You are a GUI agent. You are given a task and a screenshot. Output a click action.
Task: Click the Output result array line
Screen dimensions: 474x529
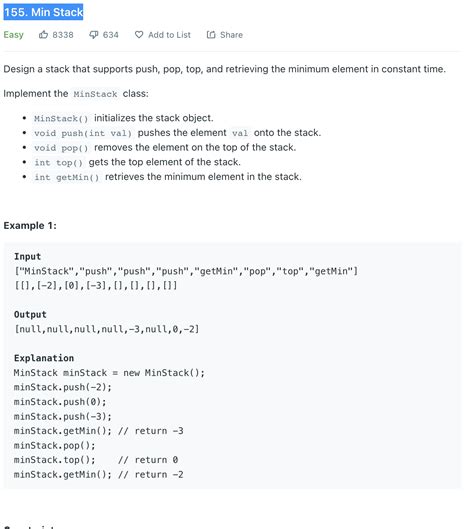[107, 329]
